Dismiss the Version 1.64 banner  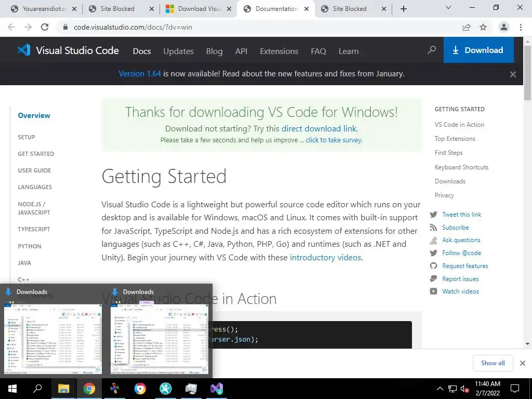pos(513,74)
